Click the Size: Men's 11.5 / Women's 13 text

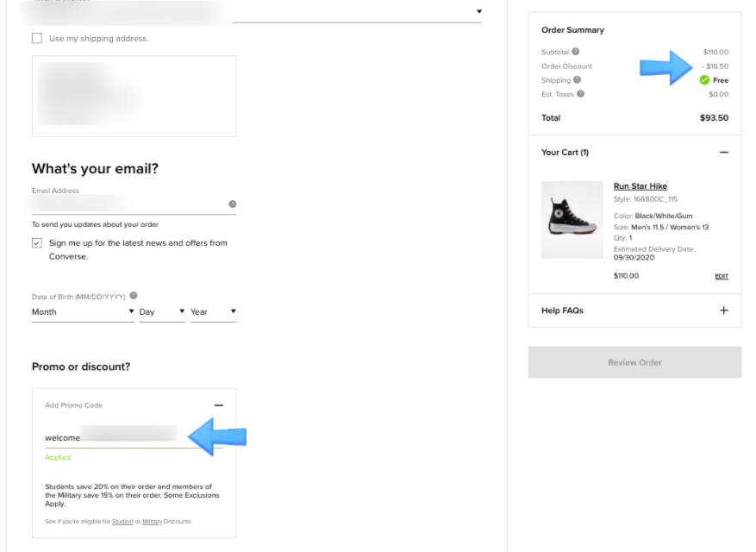tap(661, 227)
